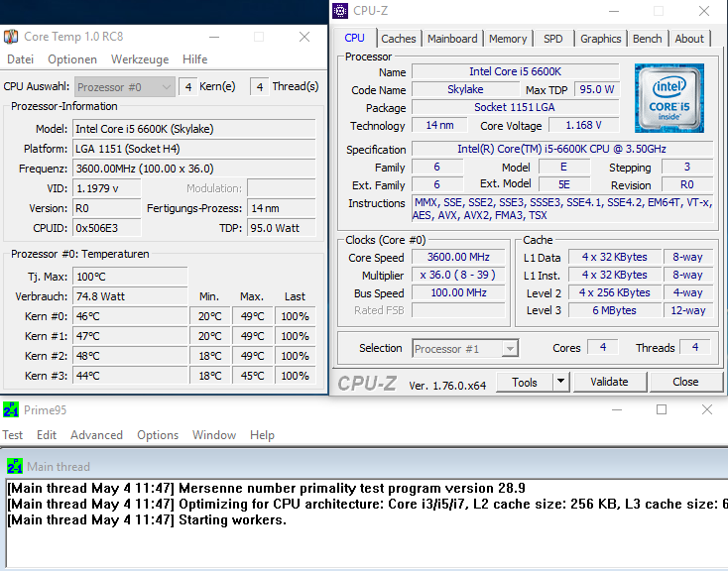This screenshot has height=571, width=728.
Task: Click the Prime95 title bar icon
Action: tap(11, 410)
